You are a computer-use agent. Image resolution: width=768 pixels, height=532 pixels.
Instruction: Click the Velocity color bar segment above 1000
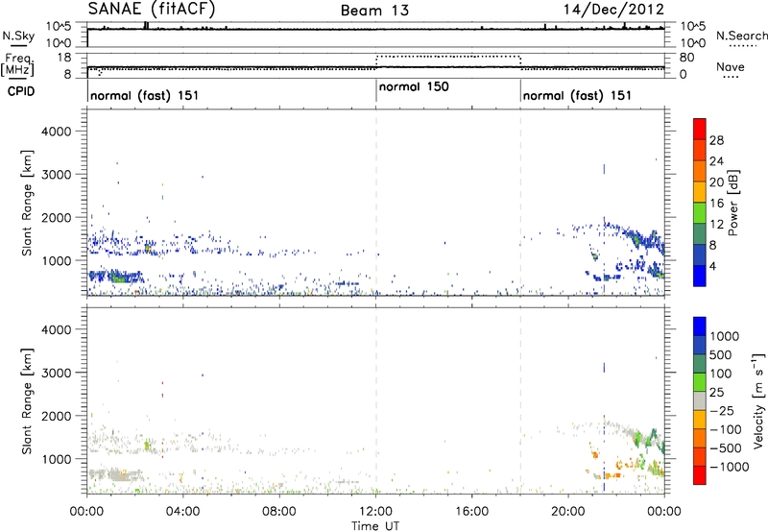[x=700, y=326]
